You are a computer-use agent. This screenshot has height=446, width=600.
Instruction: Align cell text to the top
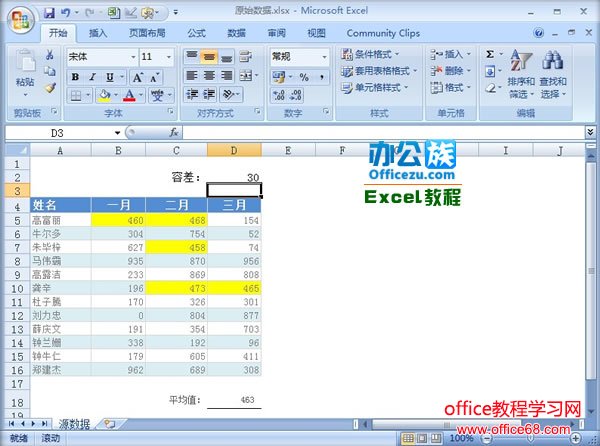pos(191,57)
